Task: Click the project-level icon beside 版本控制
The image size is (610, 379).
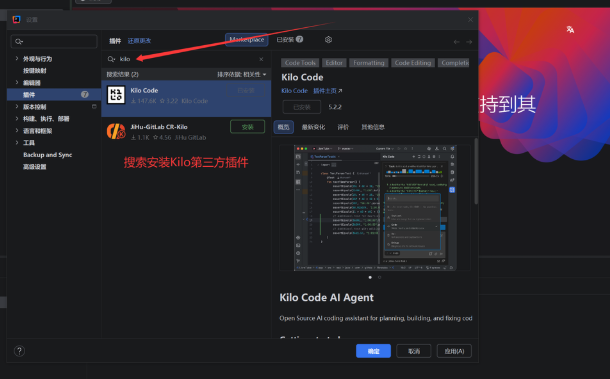Action: pyautogui.click(x=94, y=106)
